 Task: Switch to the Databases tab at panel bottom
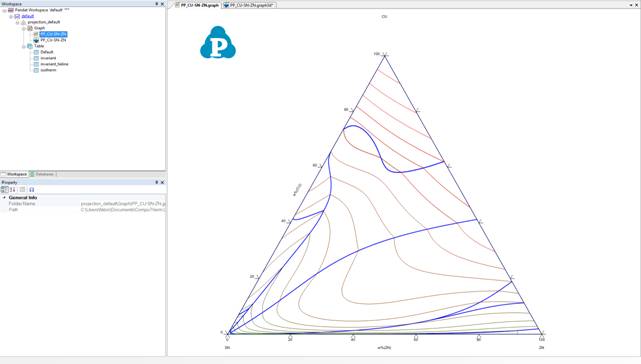pyautogui.click(x=43, y=174)
